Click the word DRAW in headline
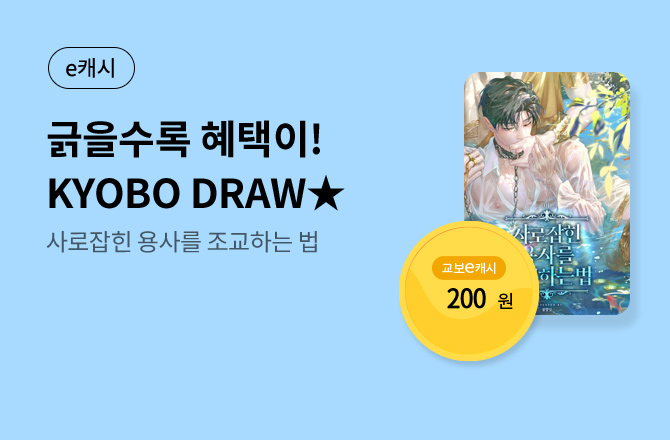This screenshot has height=440, width=670. pyautogui.click(x=248, y=194)
